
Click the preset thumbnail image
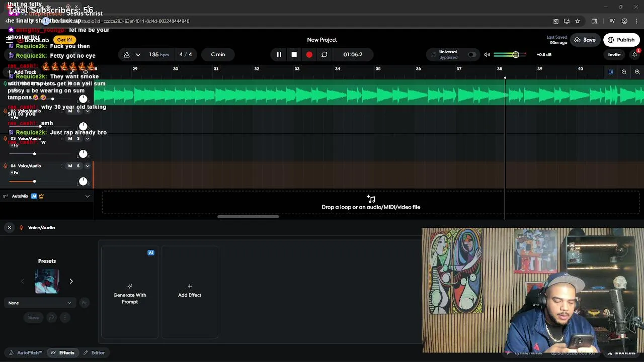[x=47, y=281]
